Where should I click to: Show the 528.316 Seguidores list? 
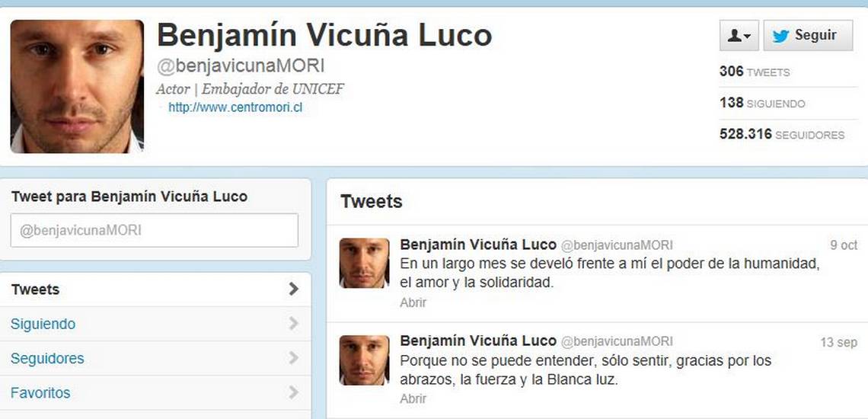click(782, 134)
